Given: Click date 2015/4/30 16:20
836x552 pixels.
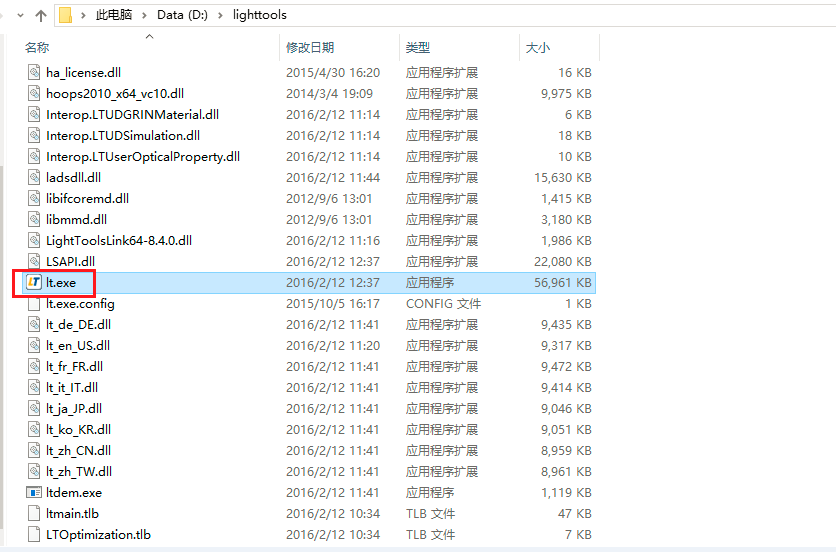Looking at the screenshot, I should tap(333, 73).
